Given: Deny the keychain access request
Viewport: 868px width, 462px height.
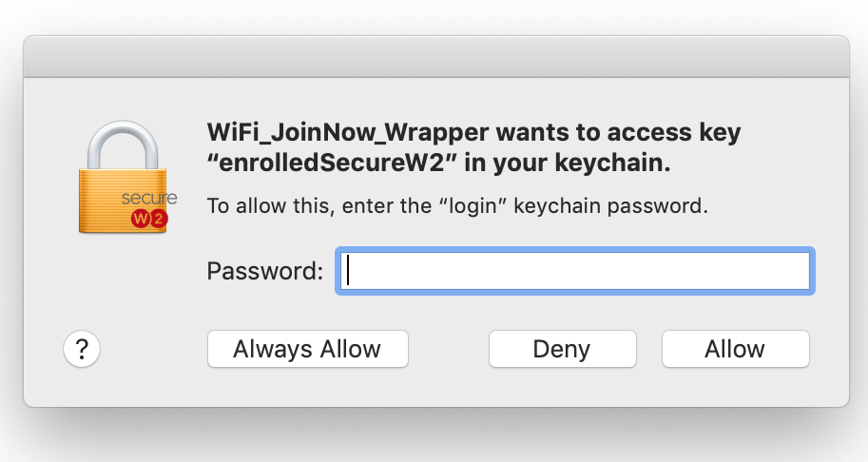Looking at the screenshot, I should [561, 349].
